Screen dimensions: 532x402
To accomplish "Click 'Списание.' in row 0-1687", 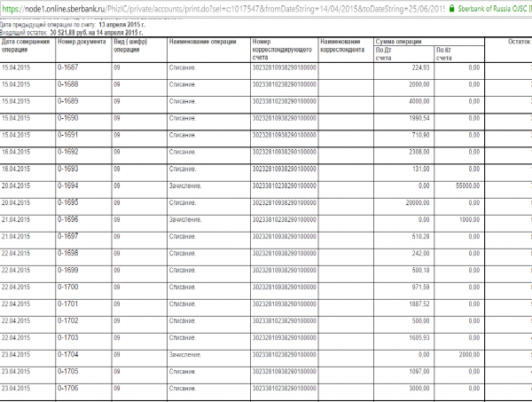I will pyautogui.click(x=183, y=67).
